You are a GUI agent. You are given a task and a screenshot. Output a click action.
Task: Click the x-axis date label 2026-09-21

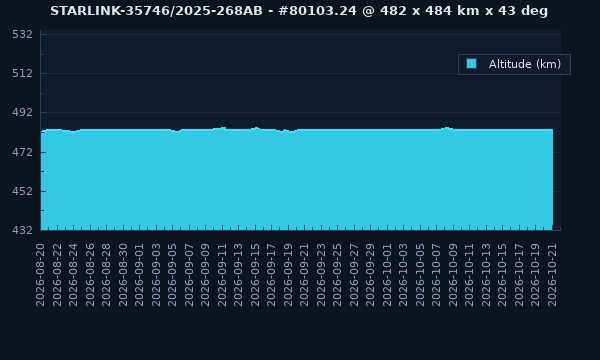305,275
